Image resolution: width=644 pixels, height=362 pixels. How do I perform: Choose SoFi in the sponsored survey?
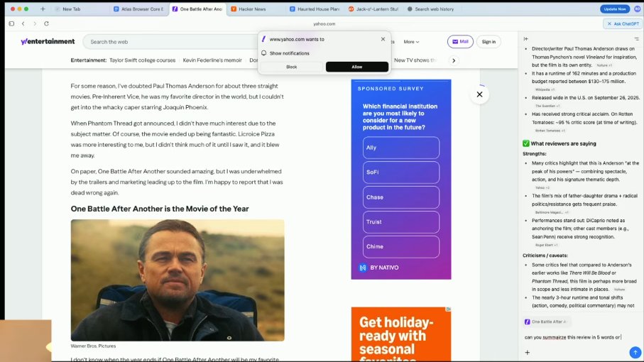click(x=401, y=172)
